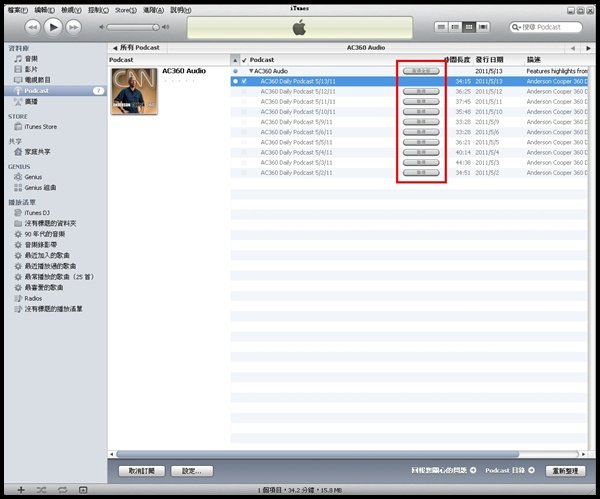This screenshot has height=499, width=600.
Task: Click Get button for 5/3/11 episode
Action: pyautogui.click(x=421, y=163)
